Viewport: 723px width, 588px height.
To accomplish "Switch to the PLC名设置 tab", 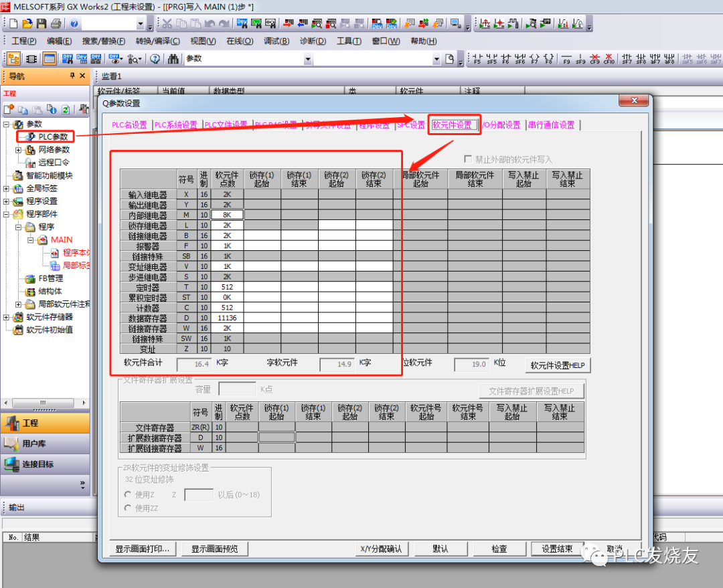I will 129,125.
